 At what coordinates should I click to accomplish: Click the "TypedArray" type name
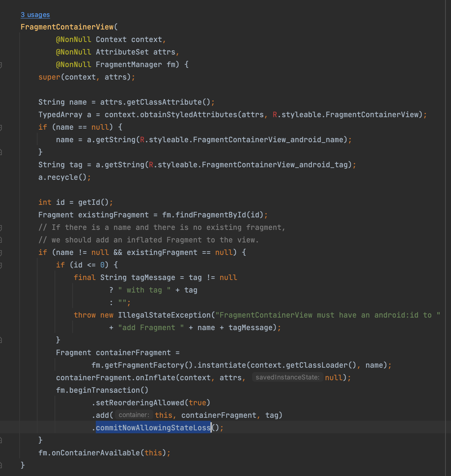pos(60,115)
